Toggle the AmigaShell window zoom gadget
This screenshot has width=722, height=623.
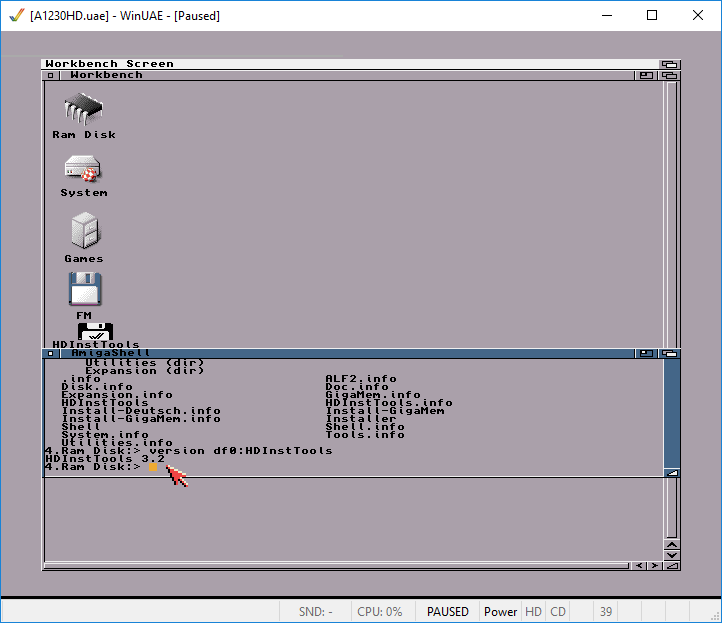[x=647, y=353]
